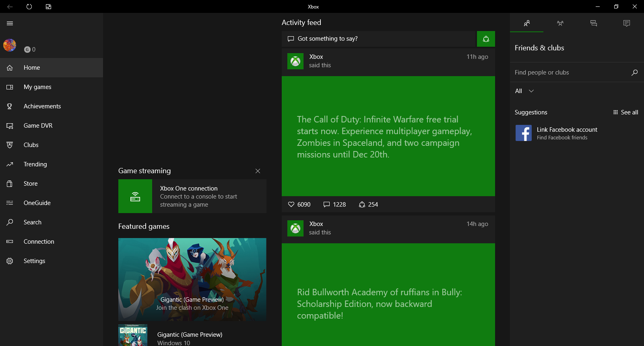The width and height of the screenshot is (644, 346).
Task: Click the search magnifier in friends panel
Action: (x=634, y=73)
